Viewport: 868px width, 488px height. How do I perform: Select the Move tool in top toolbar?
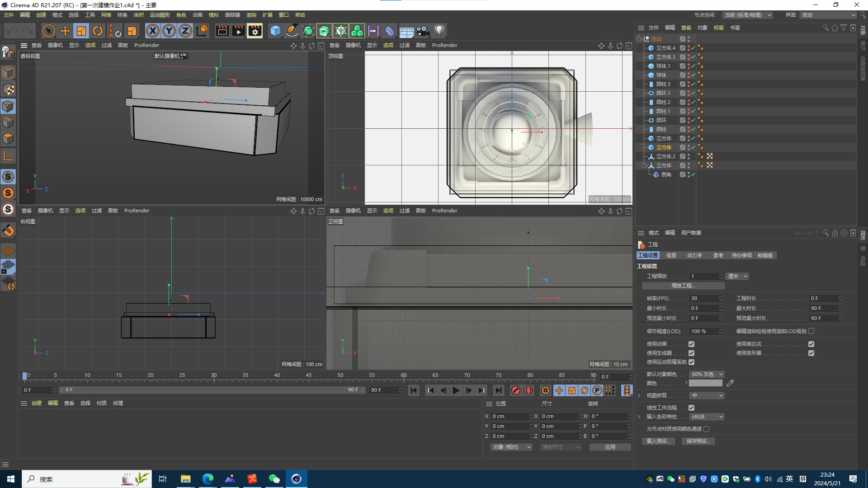[x=65, y=31]
